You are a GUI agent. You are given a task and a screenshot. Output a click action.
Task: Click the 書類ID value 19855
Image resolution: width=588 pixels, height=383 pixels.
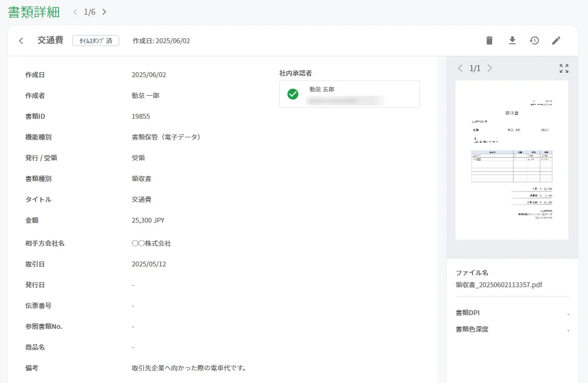coord(141,117)
